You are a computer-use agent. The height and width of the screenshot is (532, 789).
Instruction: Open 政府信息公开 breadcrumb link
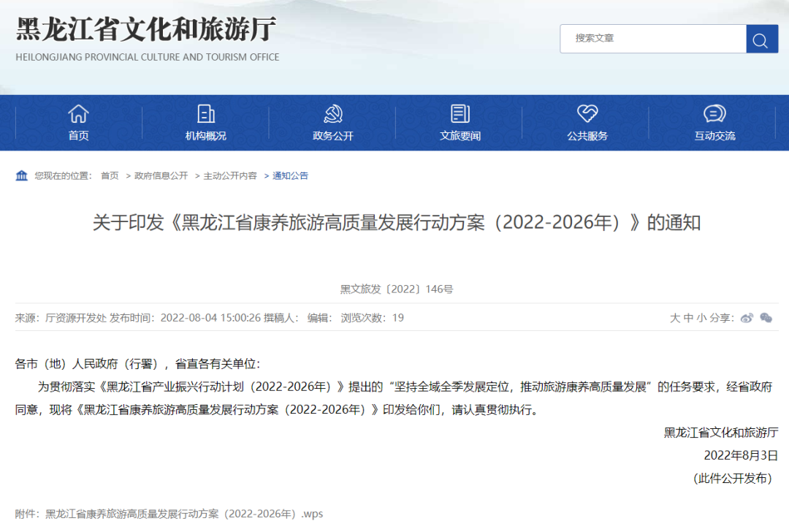pyautogui.click(x=161, y=176)
